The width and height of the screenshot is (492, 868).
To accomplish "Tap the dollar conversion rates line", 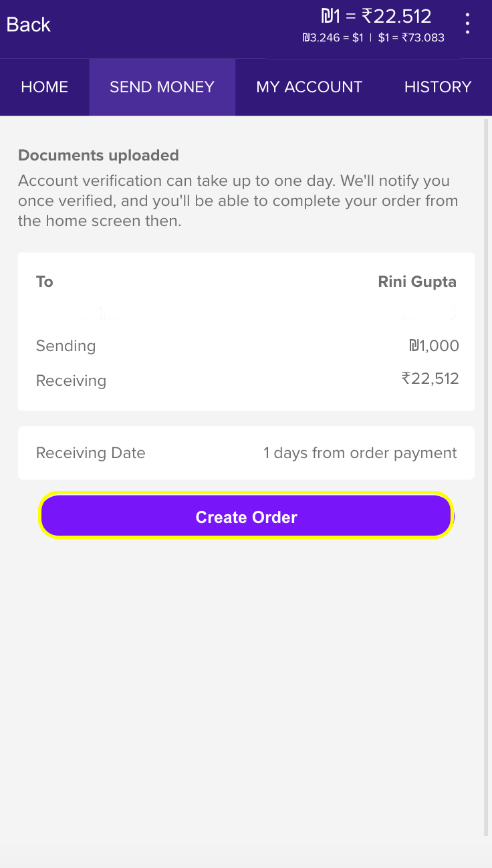I will (x=373, y=37).
